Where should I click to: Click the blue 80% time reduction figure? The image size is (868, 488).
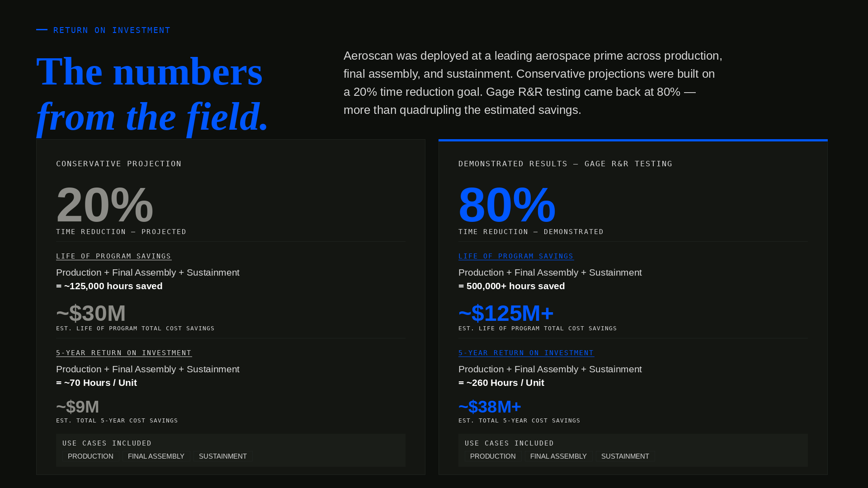pyautogui.click(x=507, y=205)
